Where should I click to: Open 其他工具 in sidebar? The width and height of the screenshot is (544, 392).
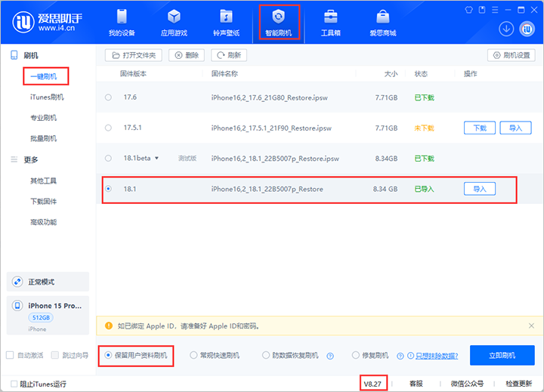44,181
